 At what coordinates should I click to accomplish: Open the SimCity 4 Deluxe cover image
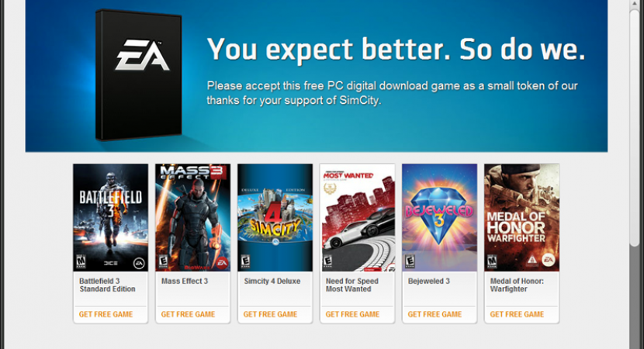275,218
